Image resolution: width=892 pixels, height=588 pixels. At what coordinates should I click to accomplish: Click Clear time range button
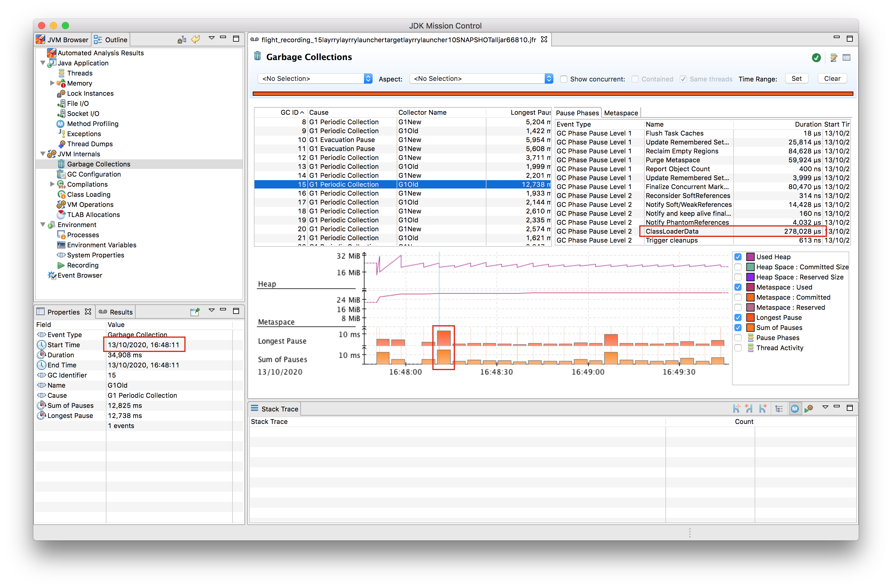tap(832, 79)
